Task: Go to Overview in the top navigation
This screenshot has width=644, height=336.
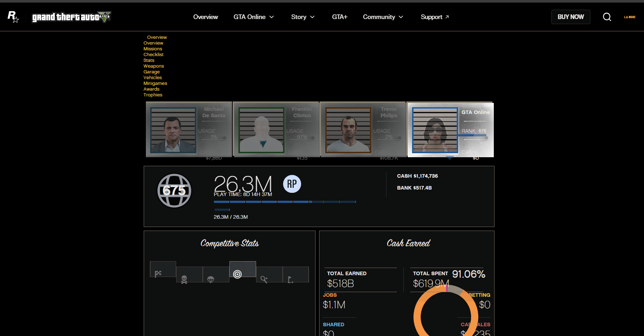Action: click(205, 17)
